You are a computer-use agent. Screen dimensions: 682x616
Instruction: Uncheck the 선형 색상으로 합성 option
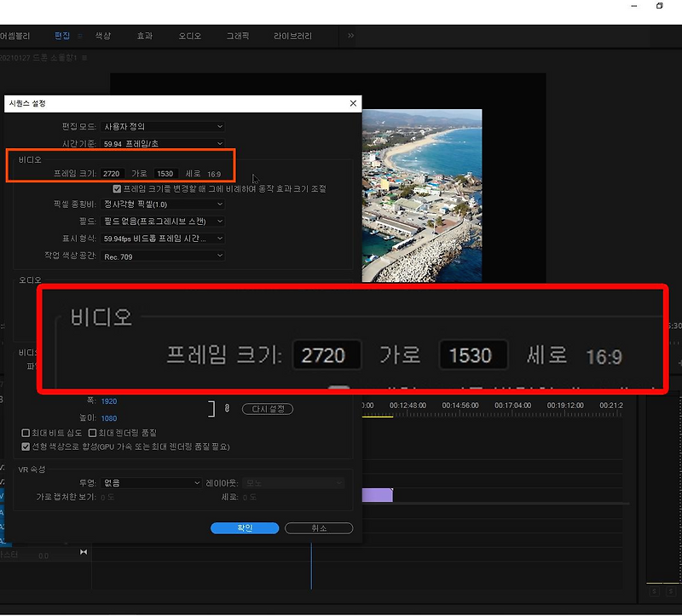pyautogui.click(x=27, y=446)
